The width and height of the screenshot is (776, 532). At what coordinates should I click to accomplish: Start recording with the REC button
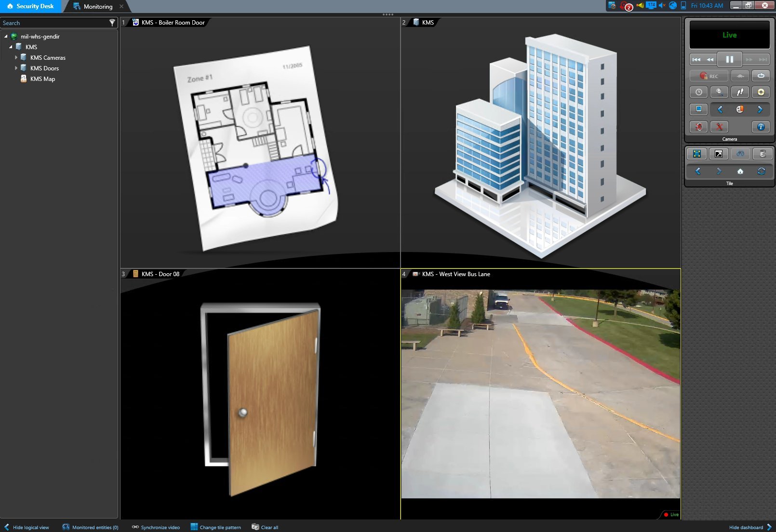[x=709, y=76]
